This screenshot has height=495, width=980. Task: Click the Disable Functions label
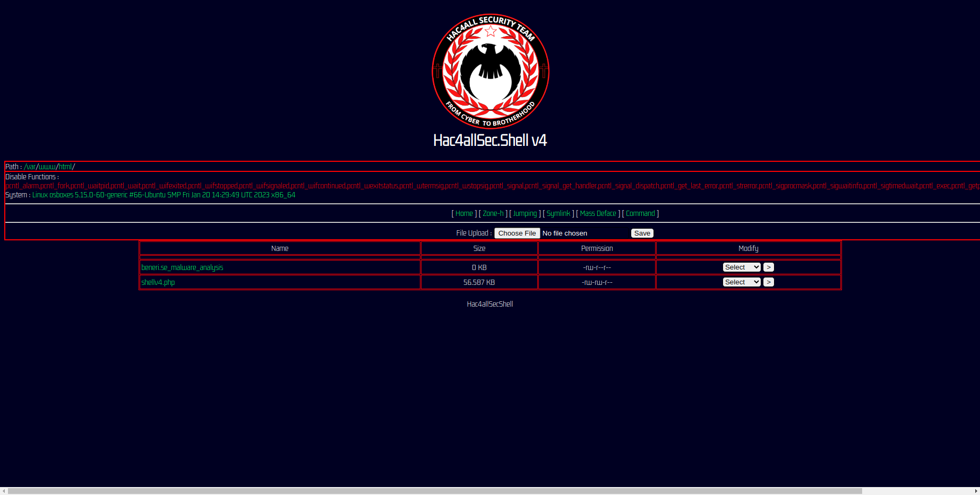(x=32, y=177)
